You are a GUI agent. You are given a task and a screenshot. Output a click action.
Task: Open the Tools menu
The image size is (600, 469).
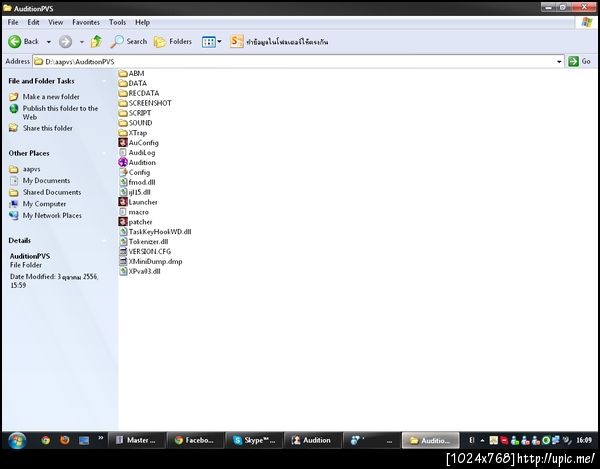[117, 23]
